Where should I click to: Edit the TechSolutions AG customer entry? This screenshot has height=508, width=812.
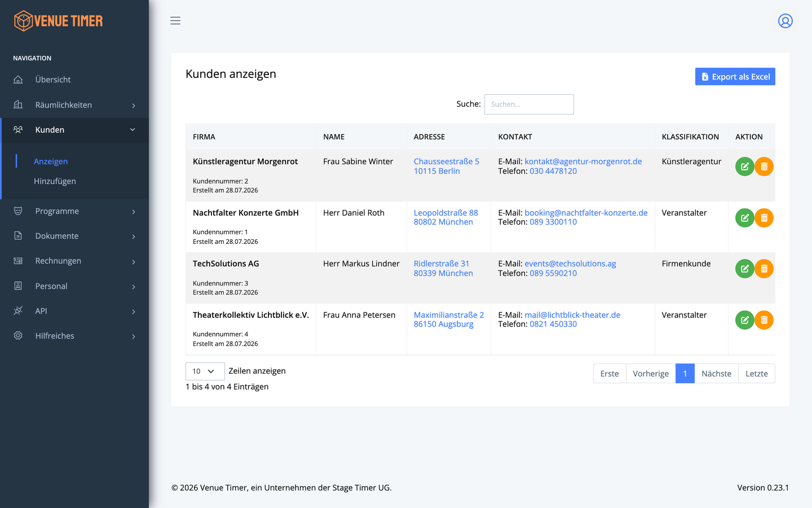744,269
